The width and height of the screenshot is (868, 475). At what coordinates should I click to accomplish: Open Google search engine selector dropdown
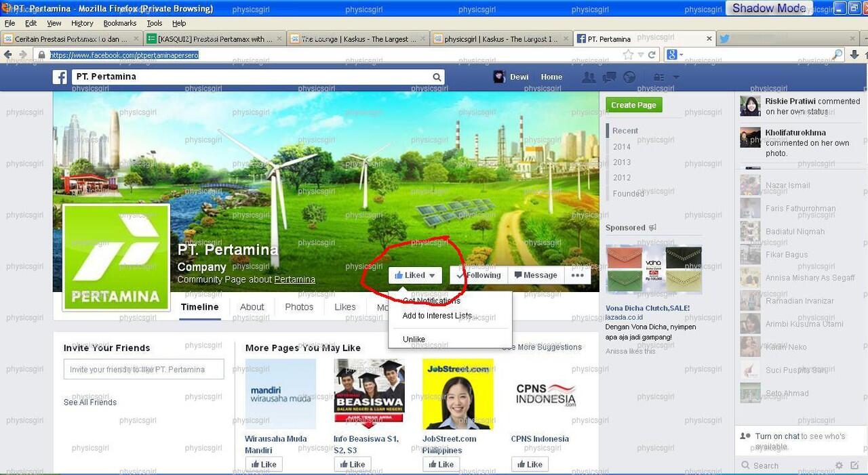point(675,55)
